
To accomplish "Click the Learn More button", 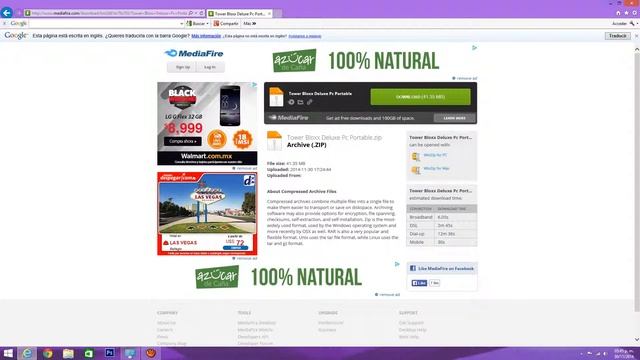I will (454, 118).
